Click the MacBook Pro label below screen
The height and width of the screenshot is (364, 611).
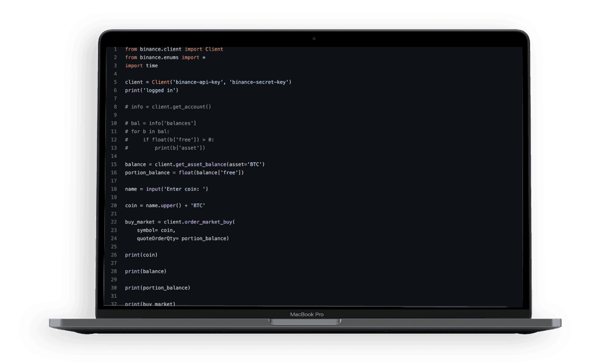point(307,314)
